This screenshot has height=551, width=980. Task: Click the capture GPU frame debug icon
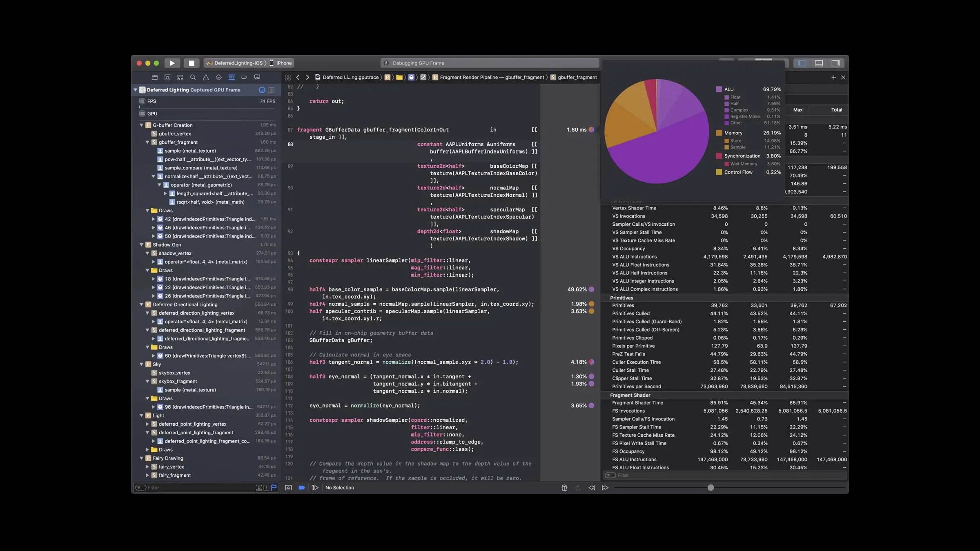pos(564,488)
